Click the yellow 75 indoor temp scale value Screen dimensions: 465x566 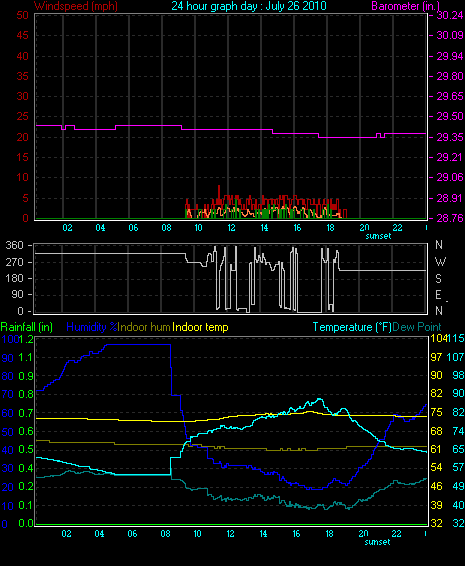[x=436, y=413]
